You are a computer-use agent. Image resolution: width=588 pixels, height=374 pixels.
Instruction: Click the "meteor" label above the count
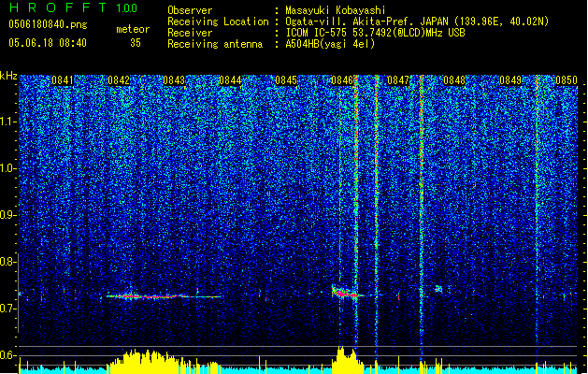coord(133,29)
